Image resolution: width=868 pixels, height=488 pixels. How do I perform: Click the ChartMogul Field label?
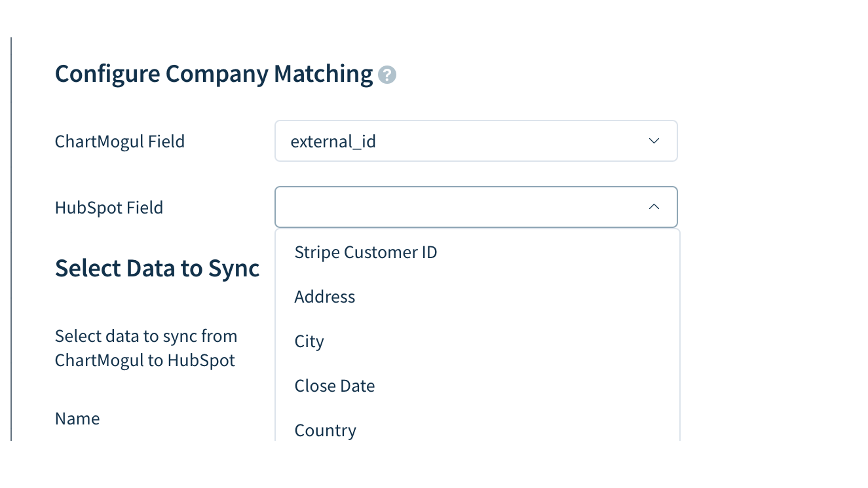(120, 141)
